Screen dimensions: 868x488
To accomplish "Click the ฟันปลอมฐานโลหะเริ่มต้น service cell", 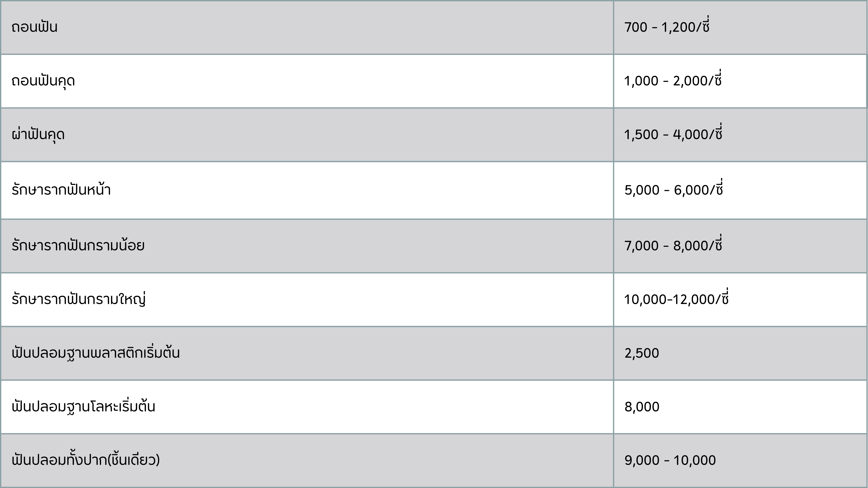I will click(x=83, y=407).
